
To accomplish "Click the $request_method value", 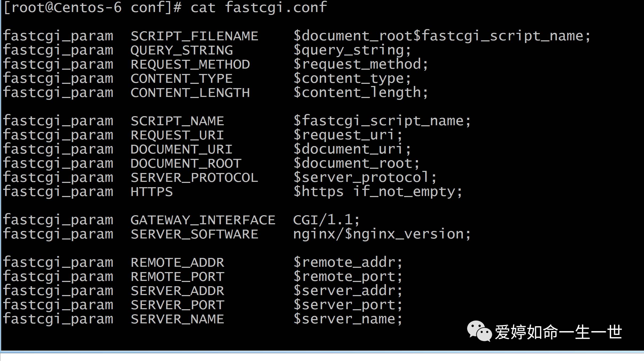I will click(x=361, y=64).
